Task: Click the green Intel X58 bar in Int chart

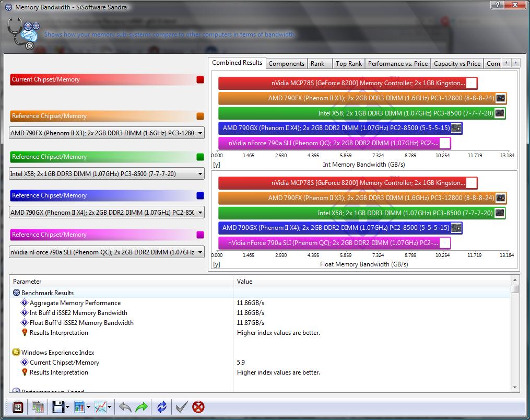Action: [362, 113]
